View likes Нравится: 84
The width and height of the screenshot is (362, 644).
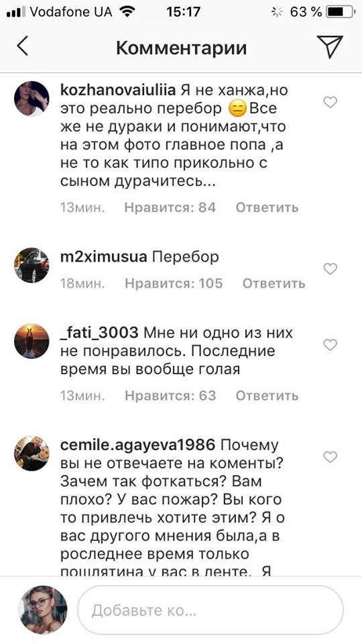pyautogui.click(x=170, y=207)
